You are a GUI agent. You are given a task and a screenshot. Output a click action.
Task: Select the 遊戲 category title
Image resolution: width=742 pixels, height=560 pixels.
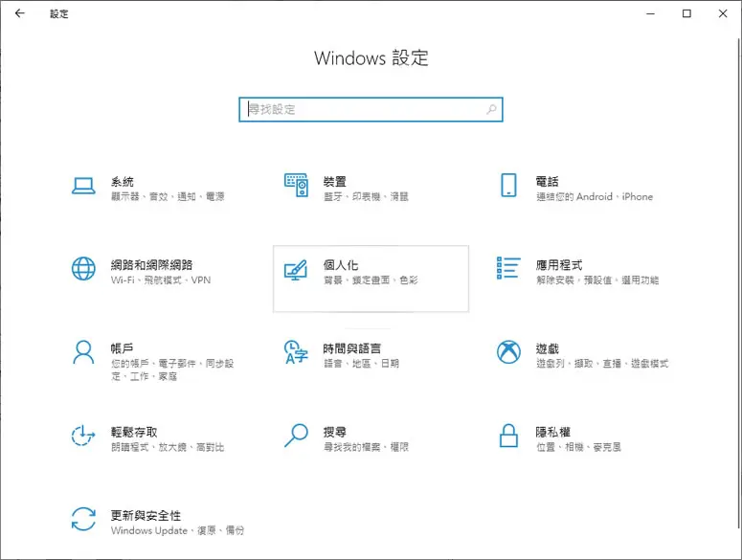pyautogui.click(x=547, y=348)
